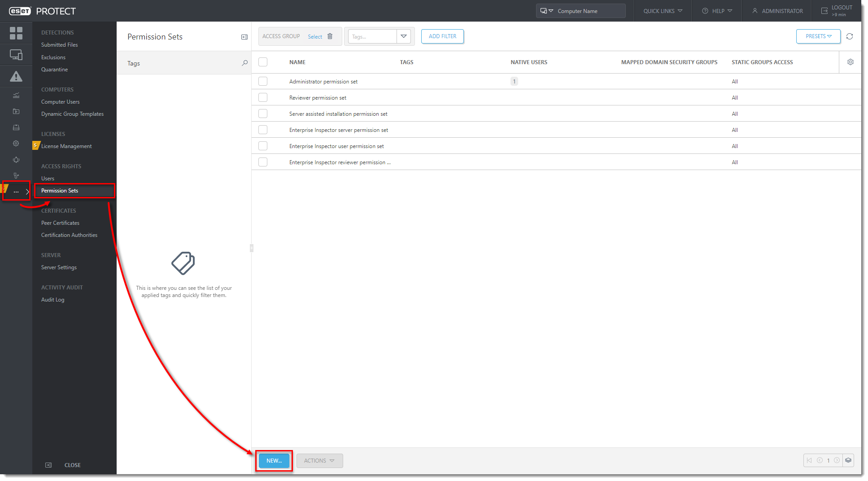Refresh the permission sets list

click(x=849, y=36)
